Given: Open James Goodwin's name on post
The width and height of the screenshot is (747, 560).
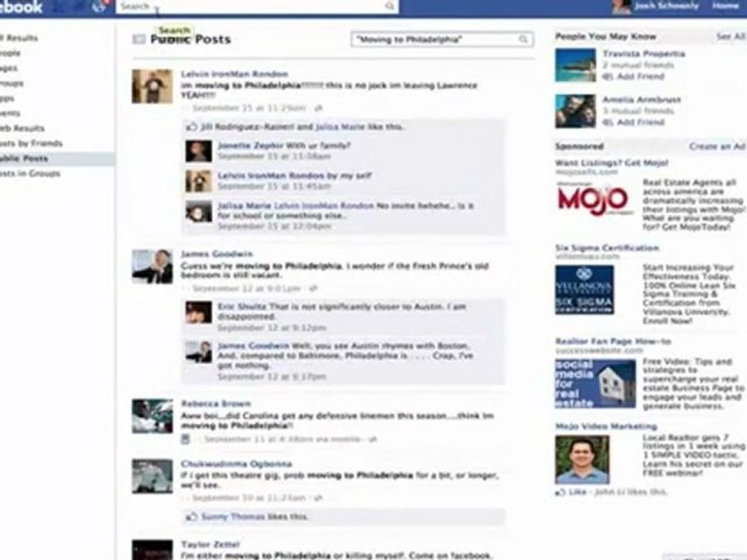Looking at the screenshot, I should [217, 254].
